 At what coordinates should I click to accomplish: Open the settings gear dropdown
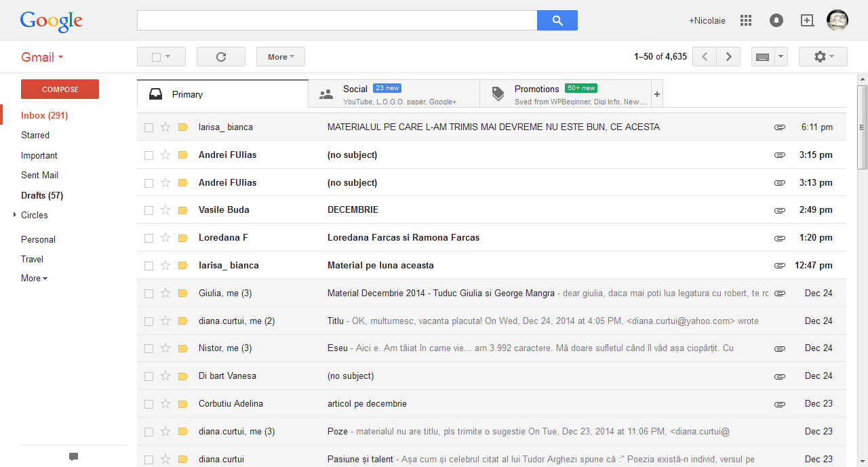click(x=823, y=57)
